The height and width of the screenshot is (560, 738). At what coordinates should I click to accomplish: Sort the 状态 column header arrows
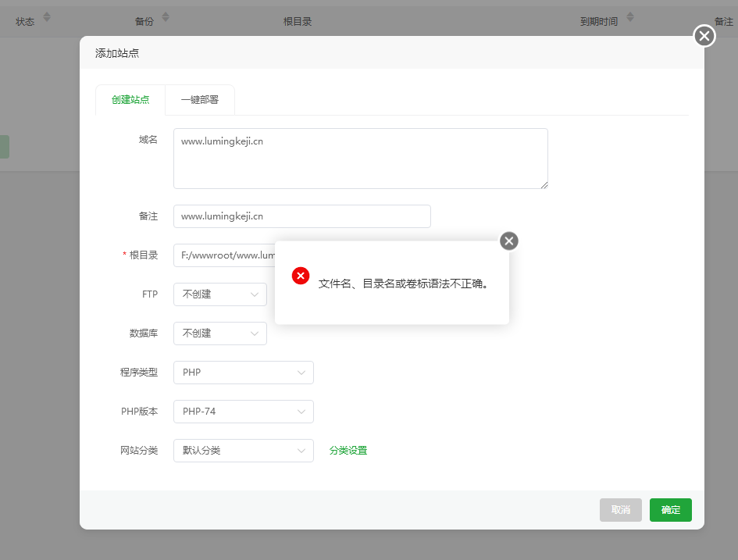tap(45, 17)
